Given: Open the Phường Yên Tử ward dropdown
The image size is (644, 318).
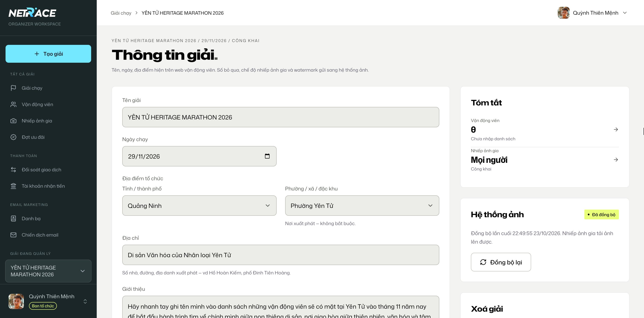Looking at the screenshot, I should (362, 206).
